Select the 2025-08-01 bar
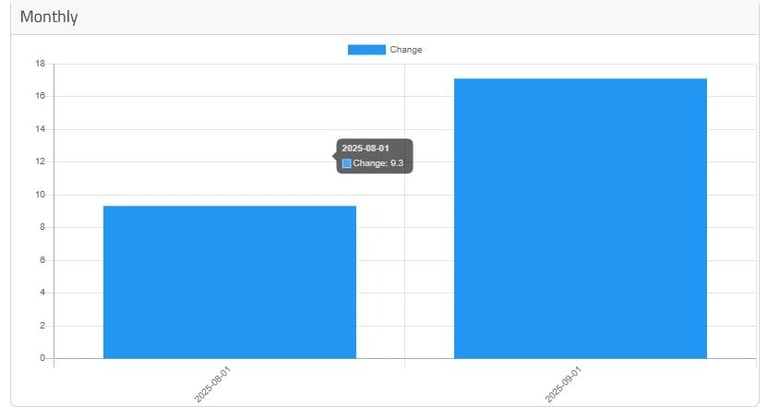 tap(230, 282)
